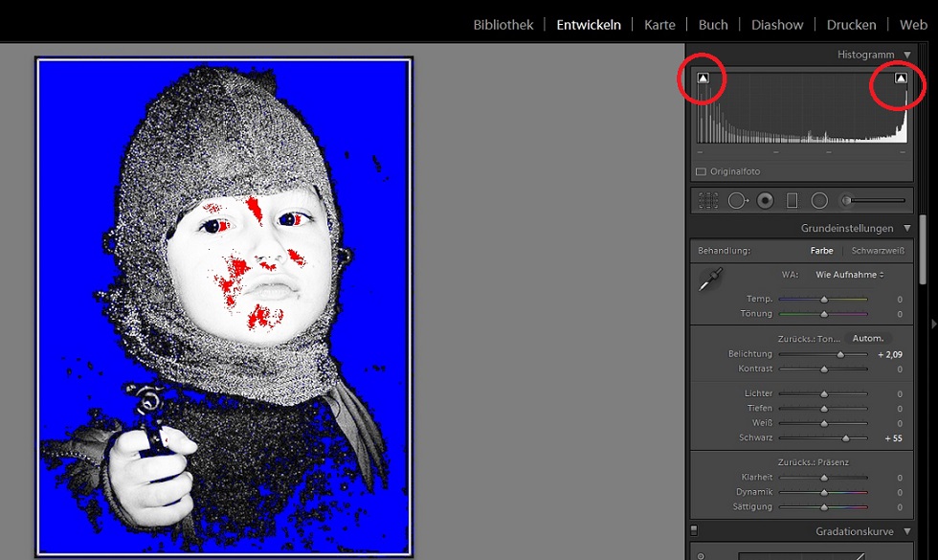Choose Schwarzweiß treatment
This screenshot has height=560, width=938.
point(878,251)
